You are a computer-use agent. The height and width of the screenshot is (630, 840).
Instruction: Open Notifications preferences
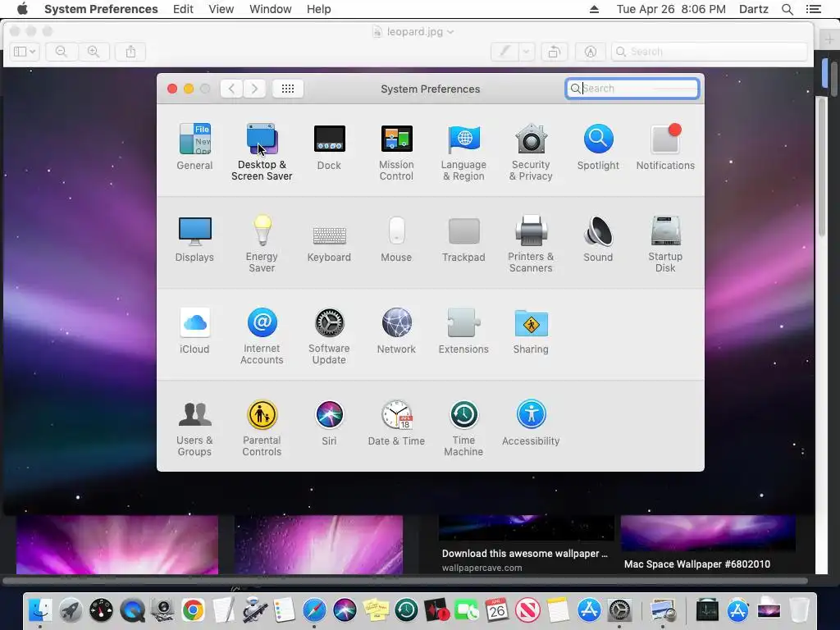point(665,147)
